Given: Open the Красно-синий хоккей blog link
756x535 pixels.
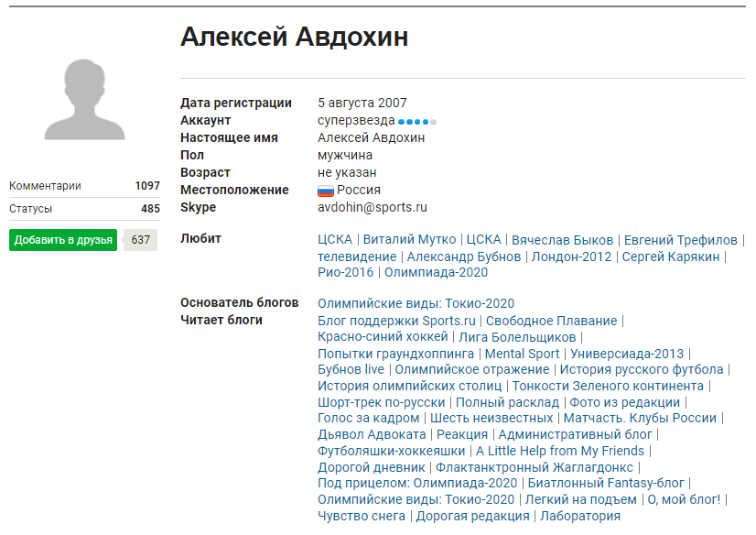Looking at the screenshot, I should coord(383,337).
